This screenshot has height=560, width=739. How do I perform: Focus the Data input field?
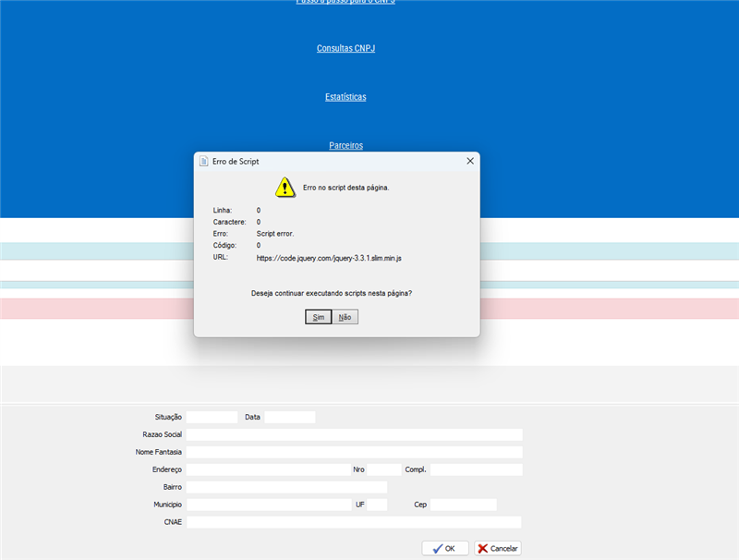pyautogui.click(x=289, y=418)
